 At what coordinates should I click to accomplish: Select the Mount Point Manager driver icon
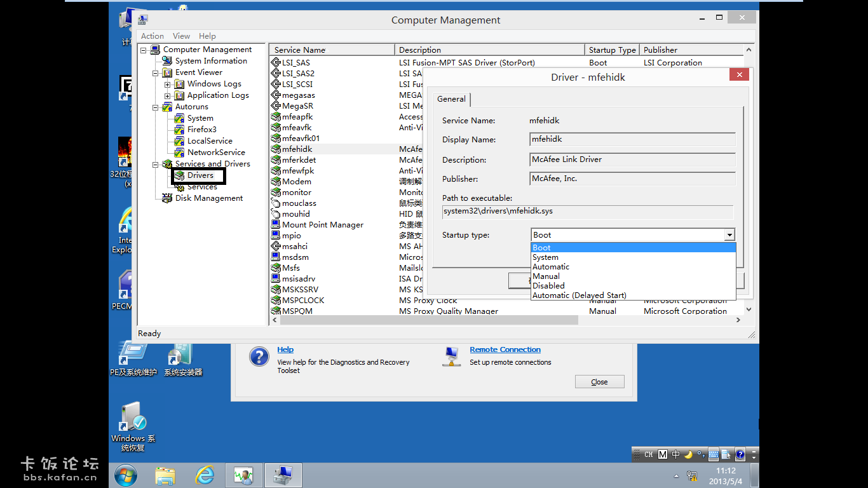[x=276, y=224]
